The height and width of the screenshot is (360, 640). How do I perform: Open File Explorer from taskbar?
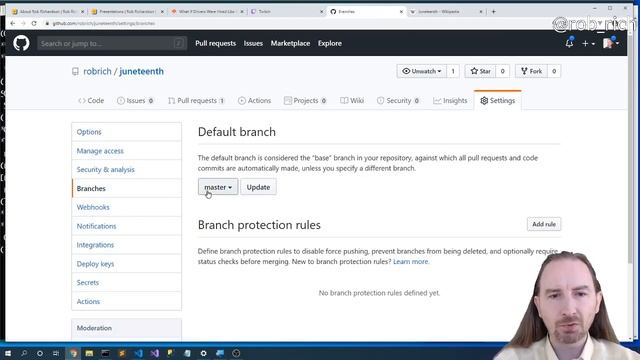pyautogui.click(x=89, y=353)
